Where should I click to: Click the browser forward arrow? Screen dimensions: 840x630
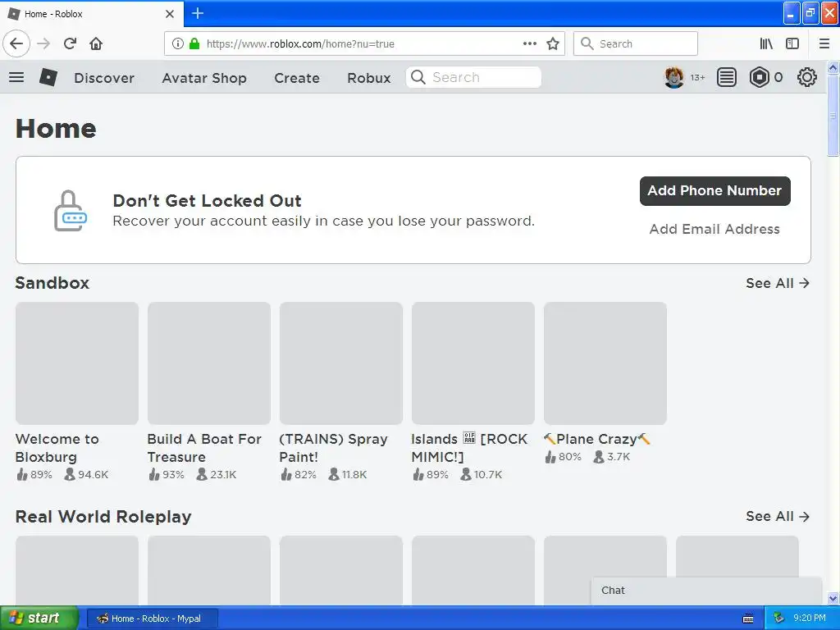pyautogui.click(x=43, y=44)
